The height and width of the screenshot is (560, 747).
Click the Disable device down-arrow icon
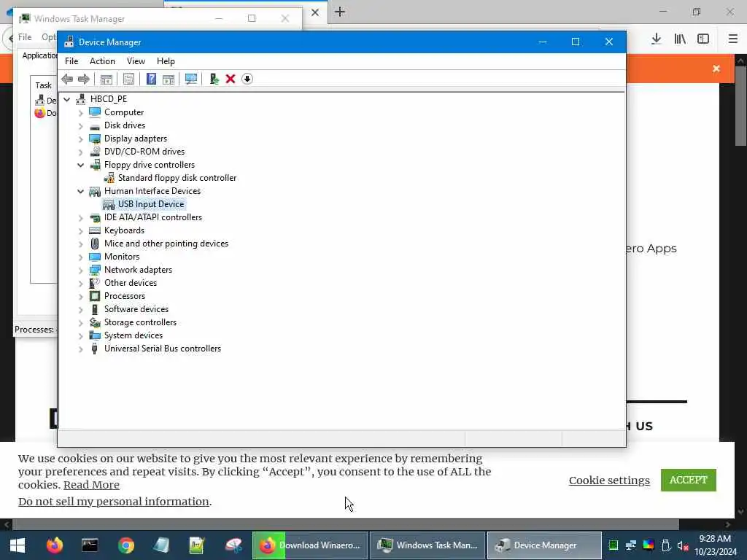coord(247,79)
